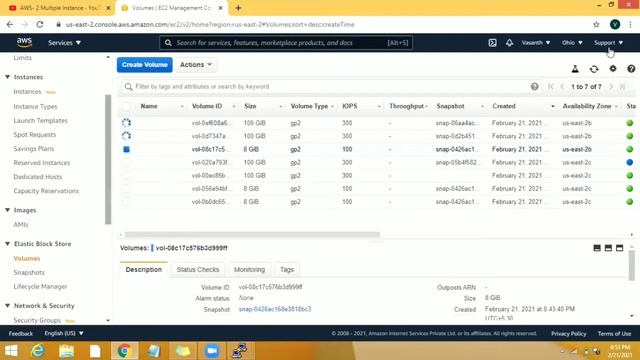
Task: Go to first page of results
Action: coord(551,87)
